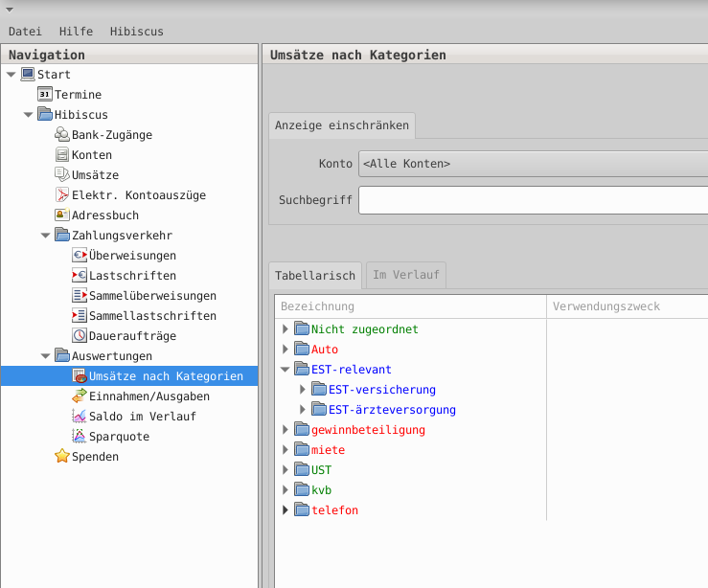708x588 pixels.
Task: Switch to the Im Verlauf tab
Action: [405, 276]
